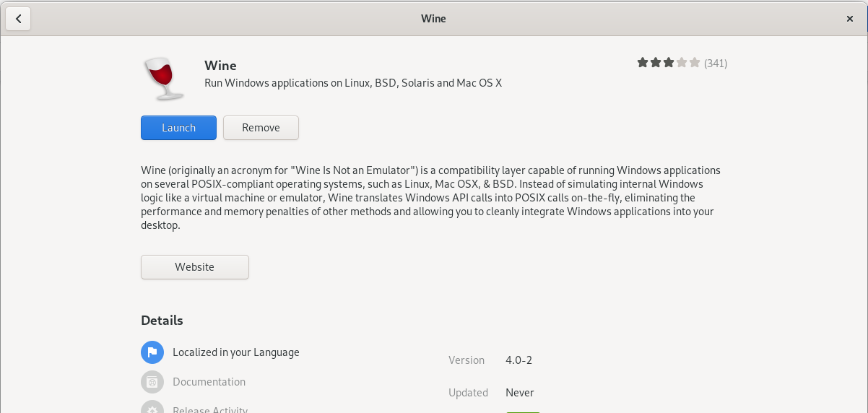
Task: Click the Release Activity gear icon
Action: pos(152,409)
